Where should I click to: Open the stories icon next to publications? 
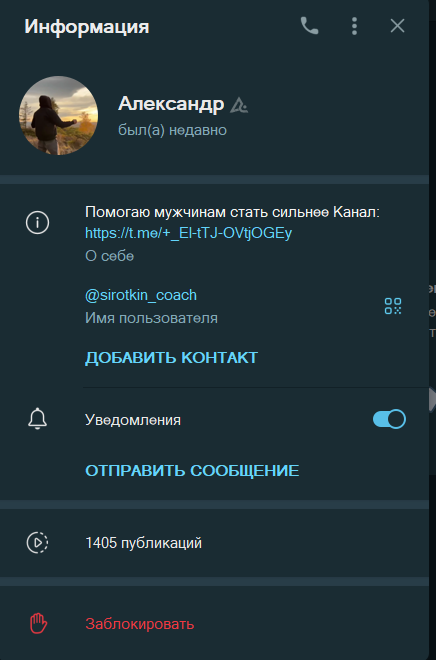[37, 543]
